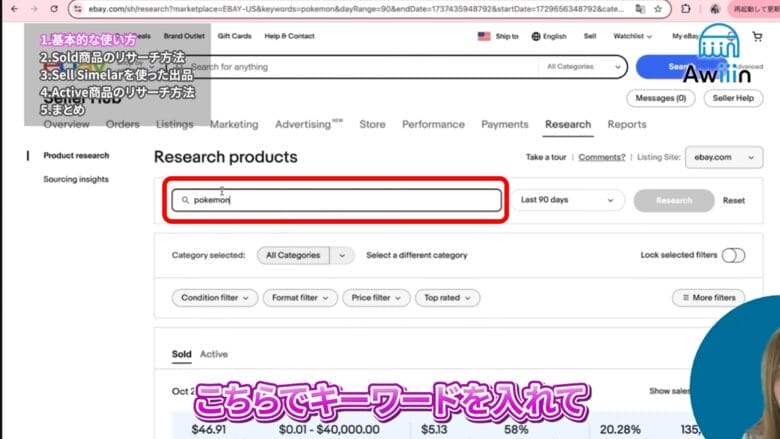
Task: Open Sourcing insights in sidebar
Action: pos(76,179)
